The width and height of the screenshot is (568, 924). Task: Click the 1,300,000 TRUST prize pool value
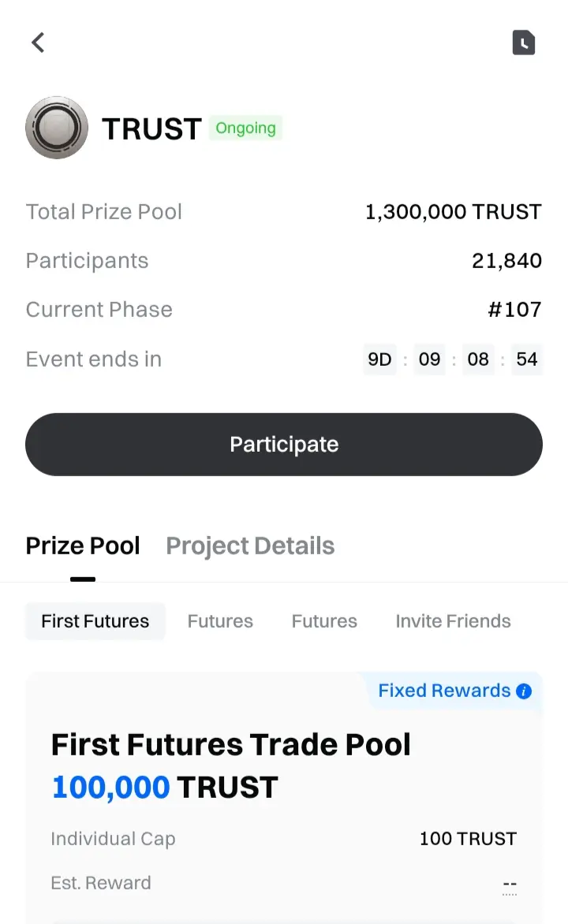click(x=453, y=211)
